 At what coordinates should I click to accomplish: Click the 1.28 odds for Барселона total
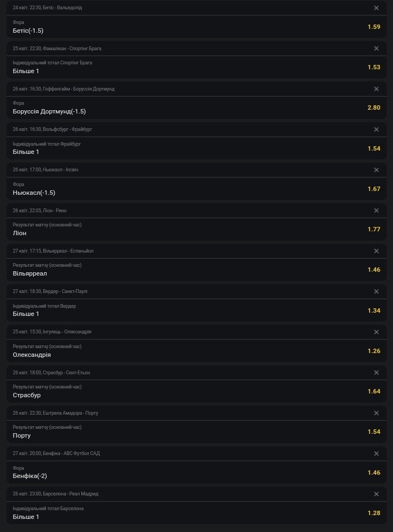click(x=374, y=513)
